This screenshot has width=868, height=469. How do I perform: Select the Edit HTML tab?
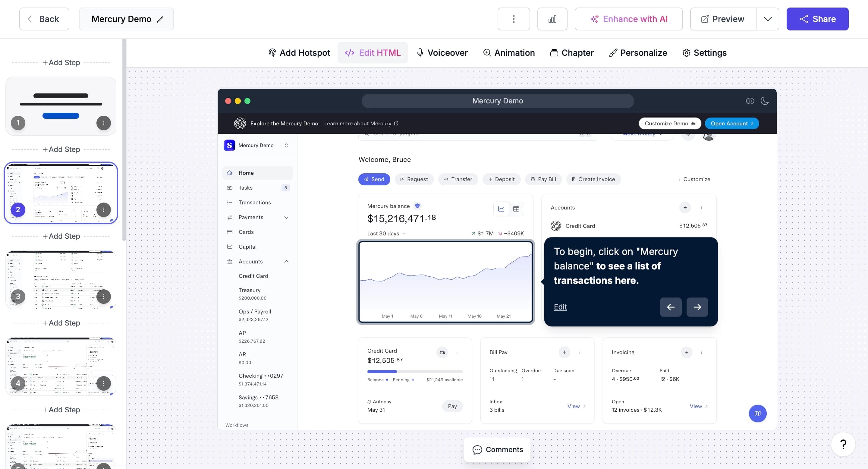click(373, 53)
